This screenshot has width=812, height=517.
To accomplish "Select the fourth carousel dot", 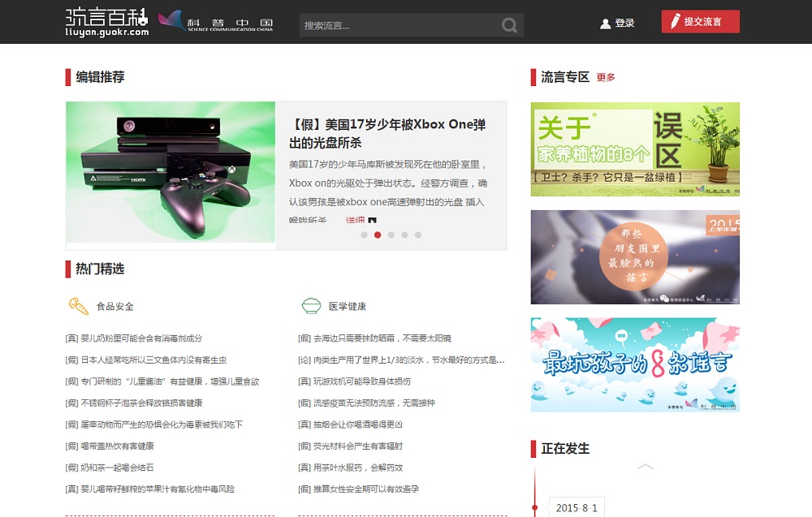I will [404, 235].
